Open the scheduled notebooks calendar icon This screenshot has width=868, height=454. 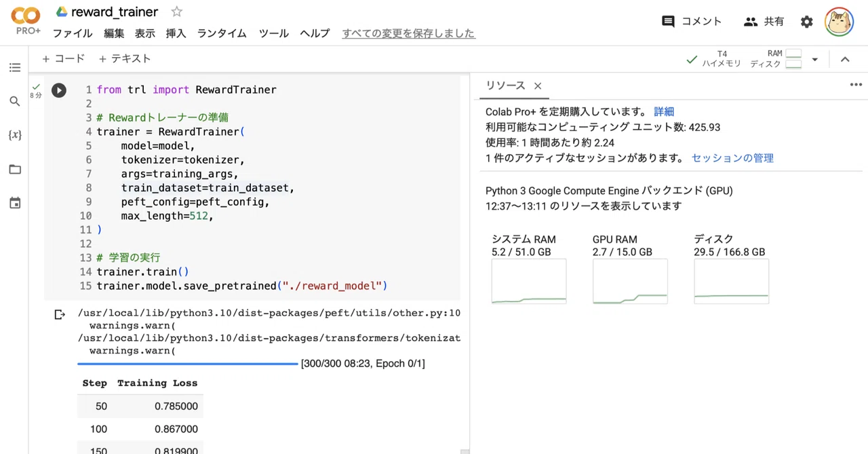(x=15, y=203)
